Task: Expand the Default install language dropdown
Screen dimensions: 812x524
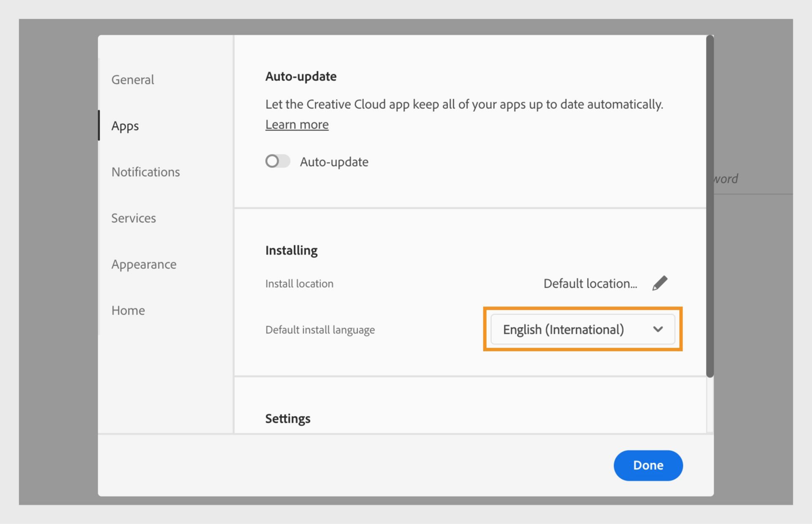Action: point(583,330)
